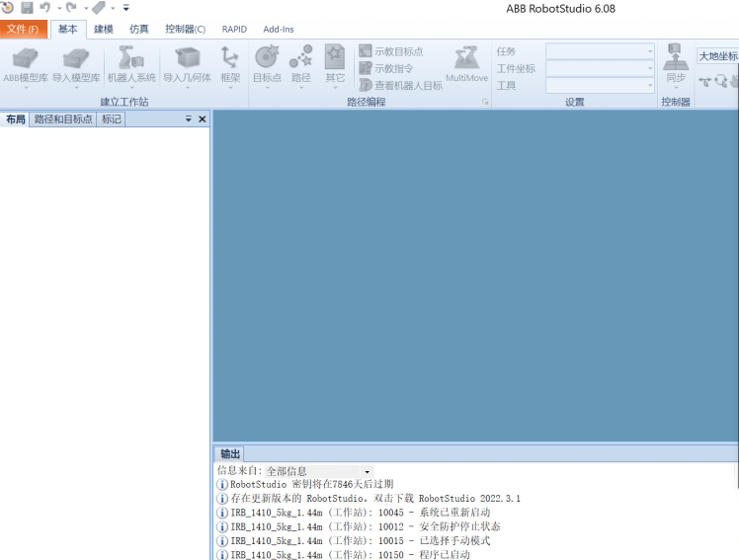
Task: Open the 大地坐标 coordinate system dropdown
Action: pos(718,56)
